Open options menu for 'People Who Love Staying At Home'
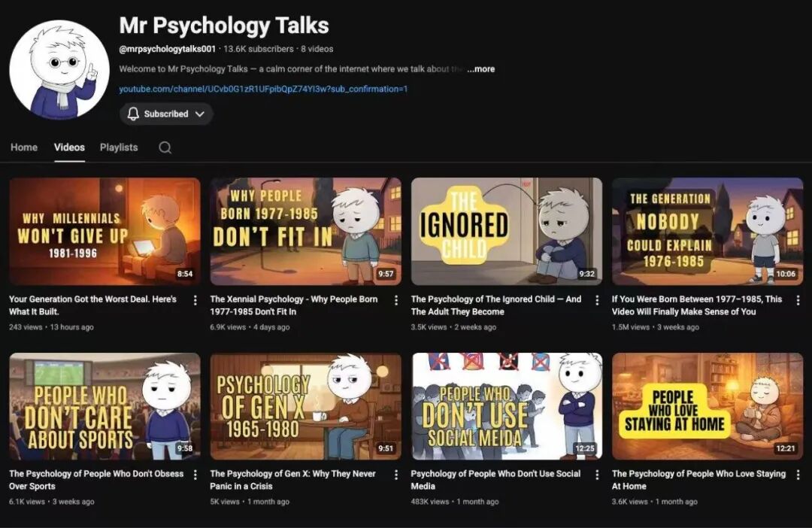Viewport: 812px width, 528px height. point(799,475)
